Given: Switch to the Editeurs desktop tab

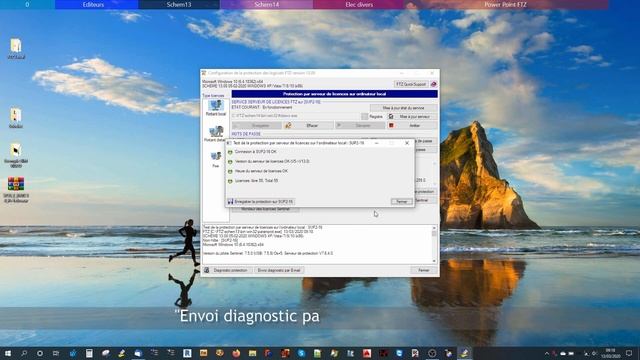Looking at the screenshot, I should click(93, 4).
